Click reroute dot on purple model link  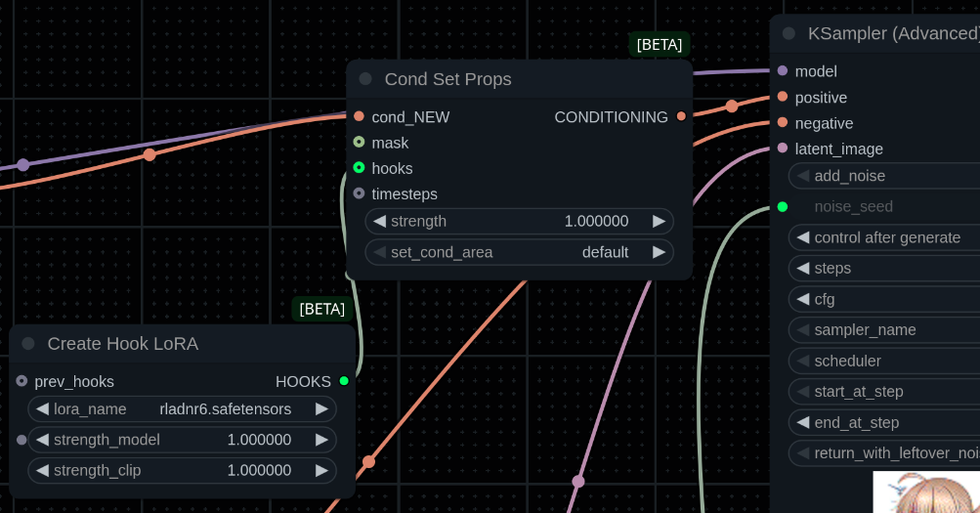pyautogui.click(x=23, y=165)
